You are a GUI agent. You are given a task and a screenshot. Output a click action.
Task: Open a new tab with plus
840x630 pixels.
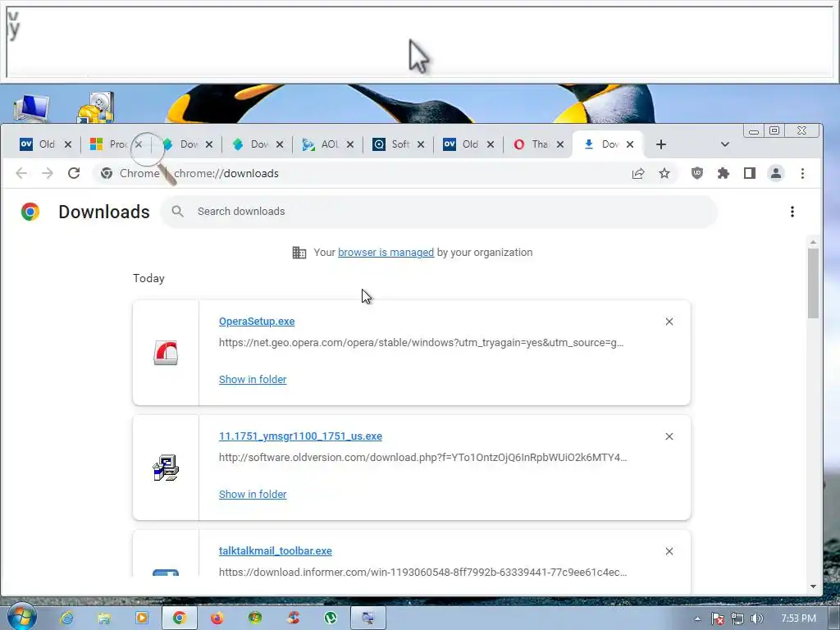pos(660,144)
